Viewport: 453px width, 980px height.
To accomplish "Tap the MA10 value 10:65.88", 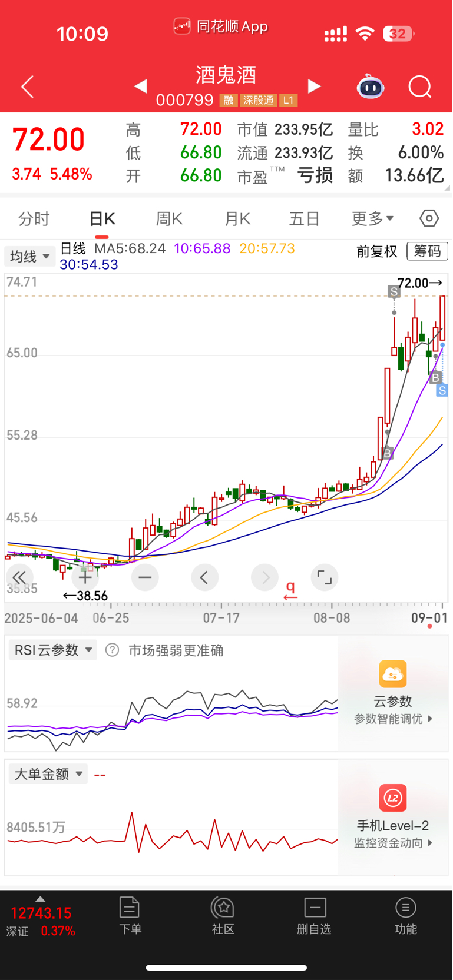I will click(202, 248).
